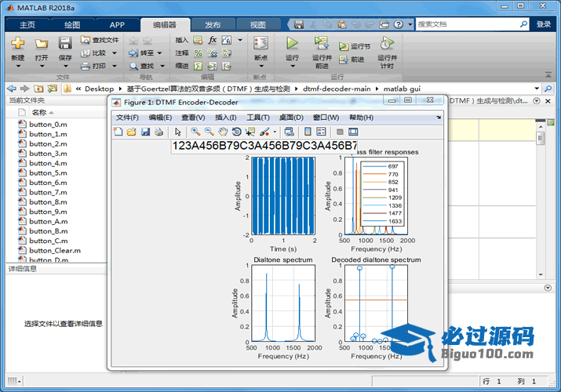
Task: Click the quick access save icon
Action: (x=299, y=24)
